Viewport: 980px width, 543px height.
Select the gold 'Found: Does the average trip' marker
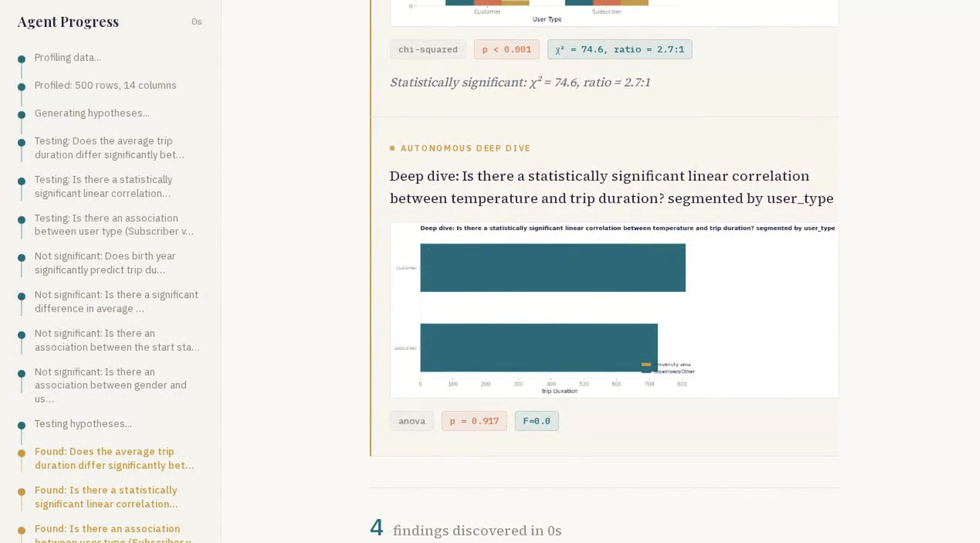(22, 453)
